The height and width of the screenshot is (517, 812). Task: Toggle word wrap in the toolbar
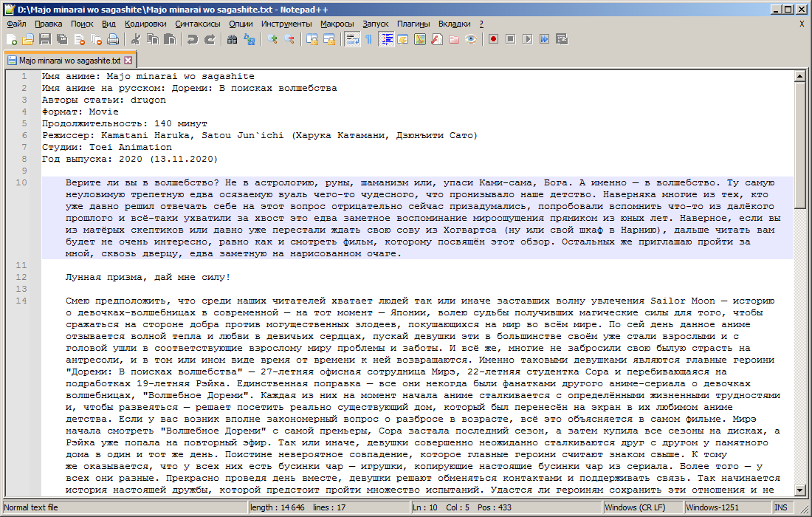click(x=351, y=39)
